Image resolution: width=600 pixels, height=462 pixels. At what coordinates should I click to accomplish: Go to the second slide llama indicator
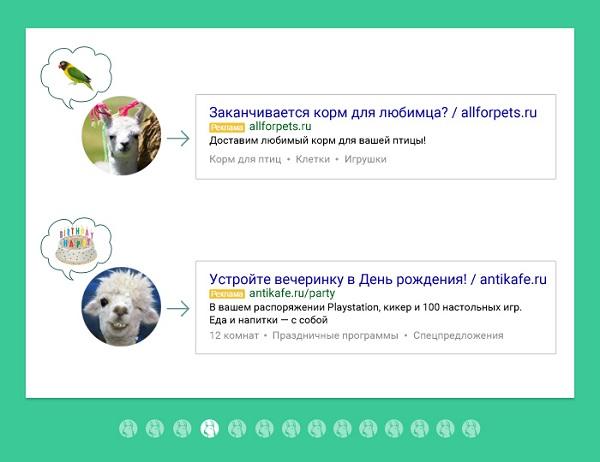(x=155, y=428)
